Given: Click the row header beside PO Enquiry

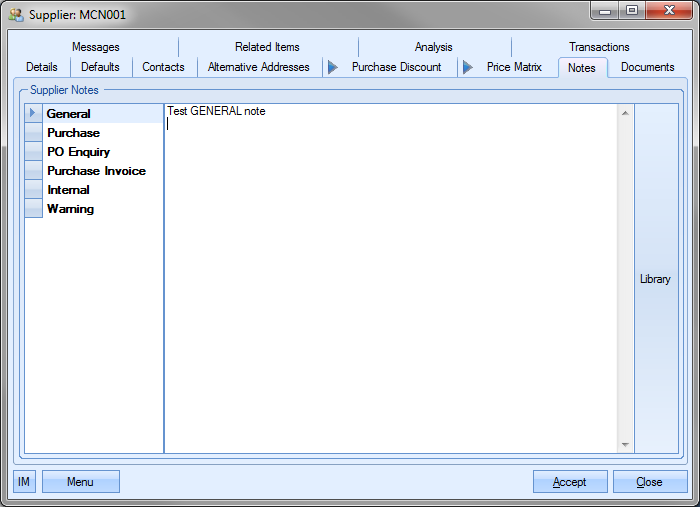Looking at the screenshot, I should click(x=33, y=152).
